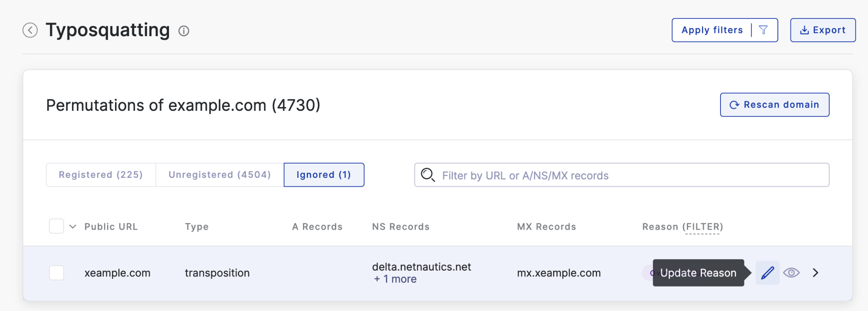The height and width of the screenshot is (311, 868).
Task: Go back using the circled arrow icon
Action: point(30,30)
